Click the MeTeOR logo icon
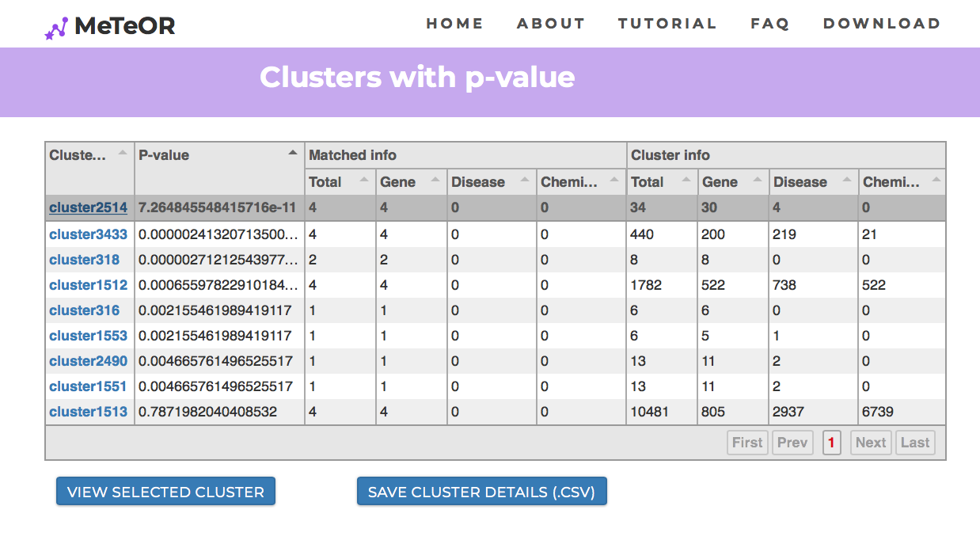 [56, 29]
